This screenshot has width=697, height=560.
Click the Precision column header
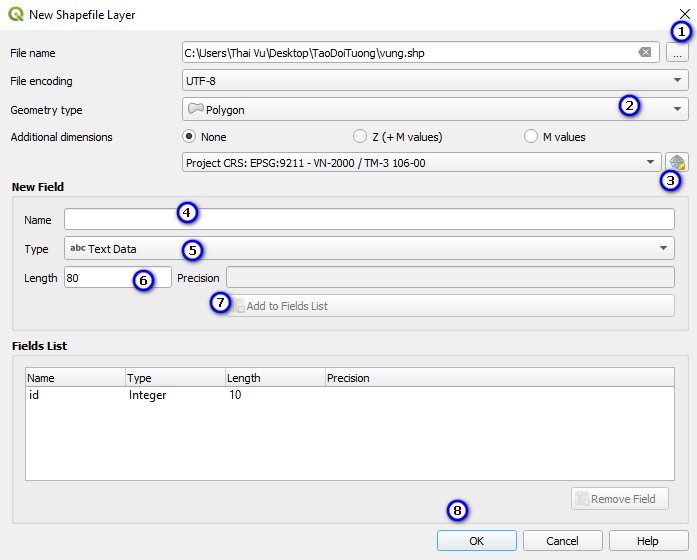click(500, 378)
